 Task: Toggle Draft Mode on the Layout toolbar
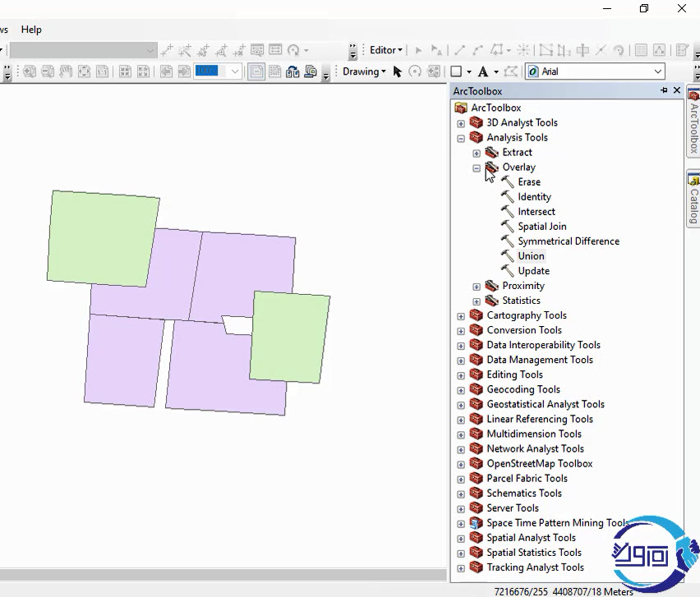point(257,71)
